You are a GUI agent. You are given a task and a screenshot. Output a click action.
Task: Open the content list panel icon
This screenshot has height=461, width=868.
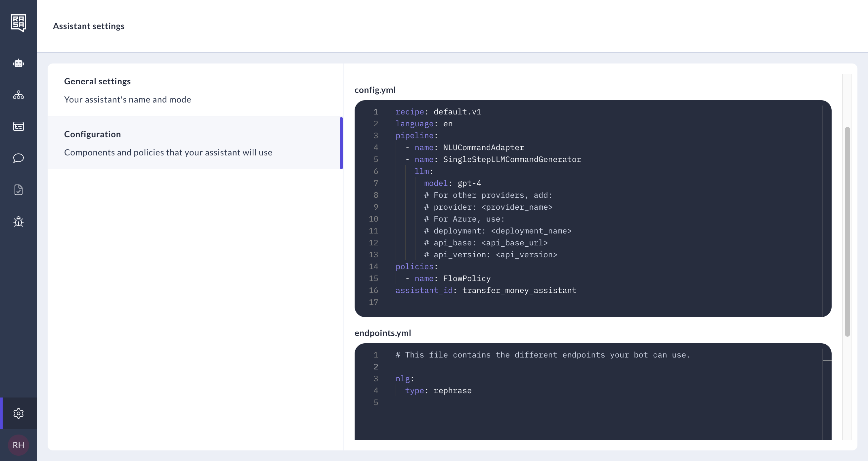point(18,126)
